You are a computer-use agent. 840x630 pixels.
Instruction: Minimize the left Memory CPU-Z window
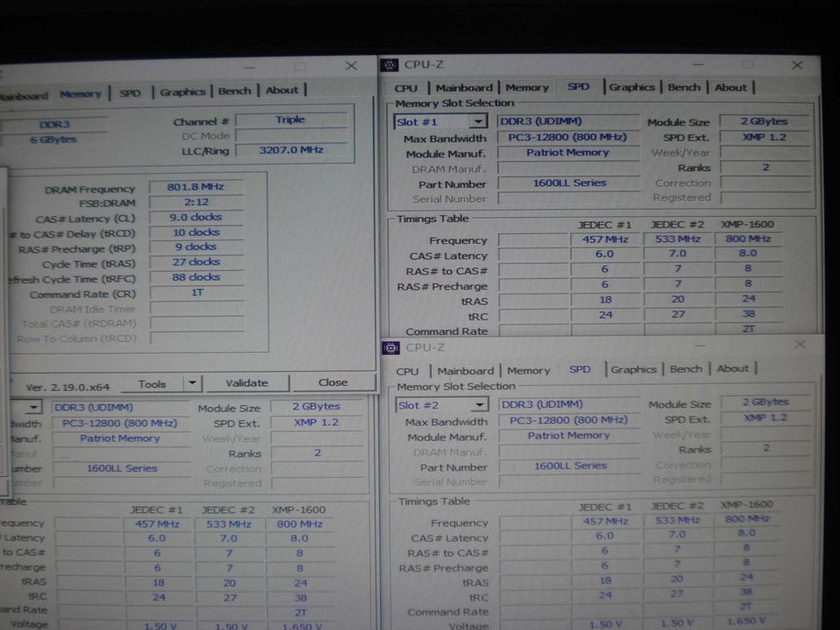pos(249,67)
